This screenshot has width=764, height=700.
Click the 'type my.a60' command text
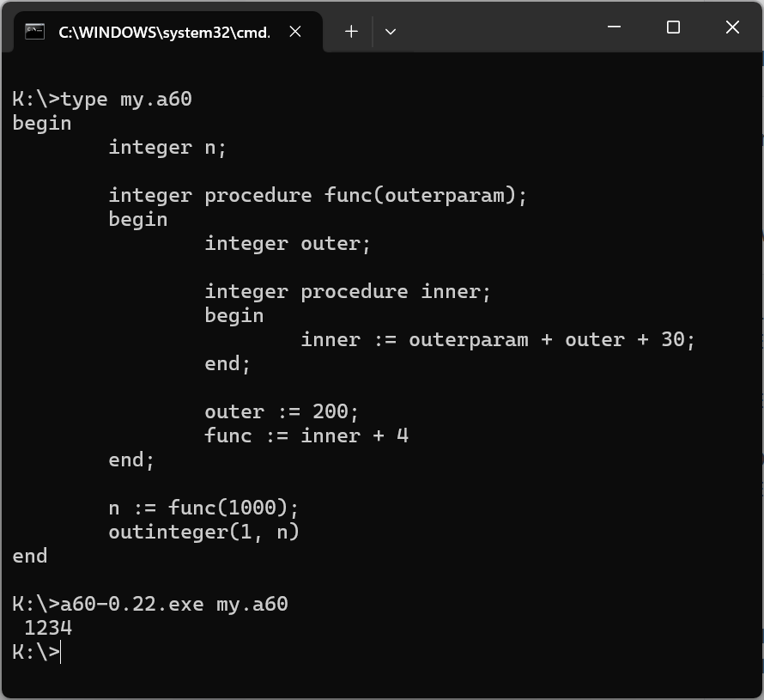pos(126,100)
